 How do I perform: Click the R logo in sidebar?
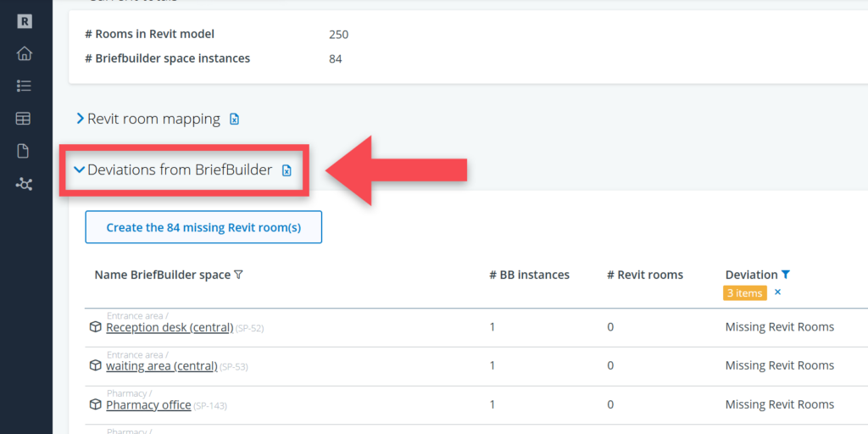pos(24,22)
